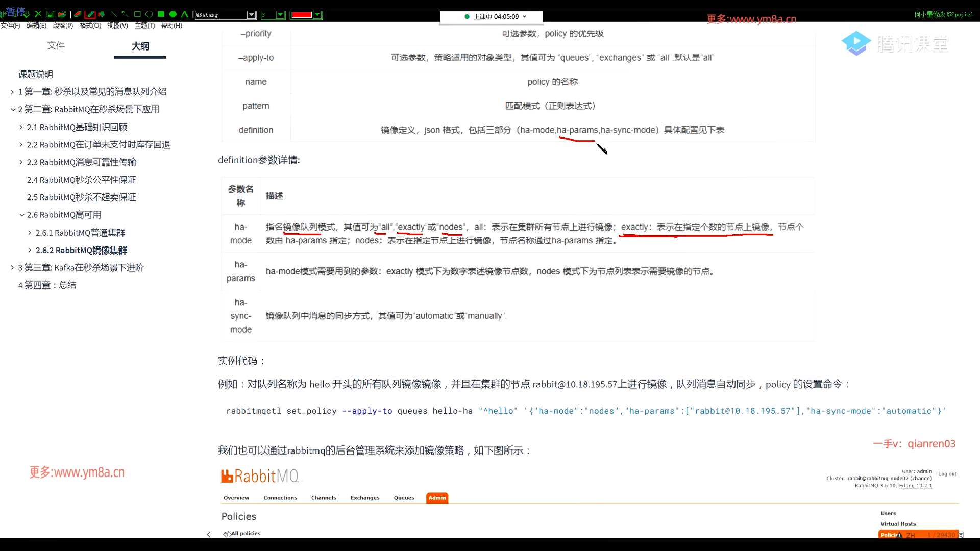Click the save floppy disk icon

point(50,14)
